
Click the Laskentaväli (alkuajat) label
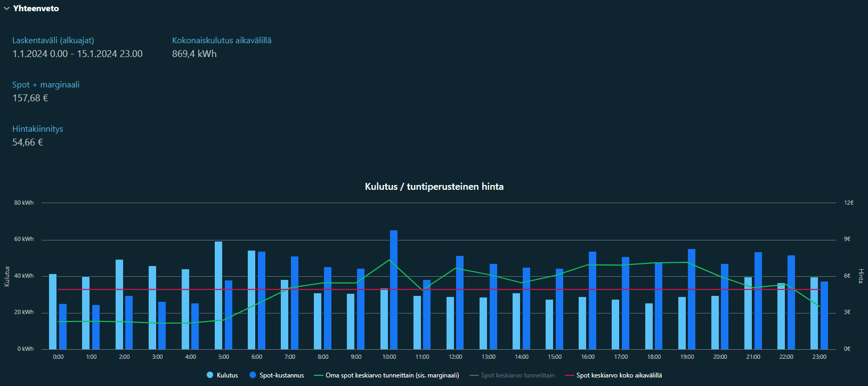(53, 41)
